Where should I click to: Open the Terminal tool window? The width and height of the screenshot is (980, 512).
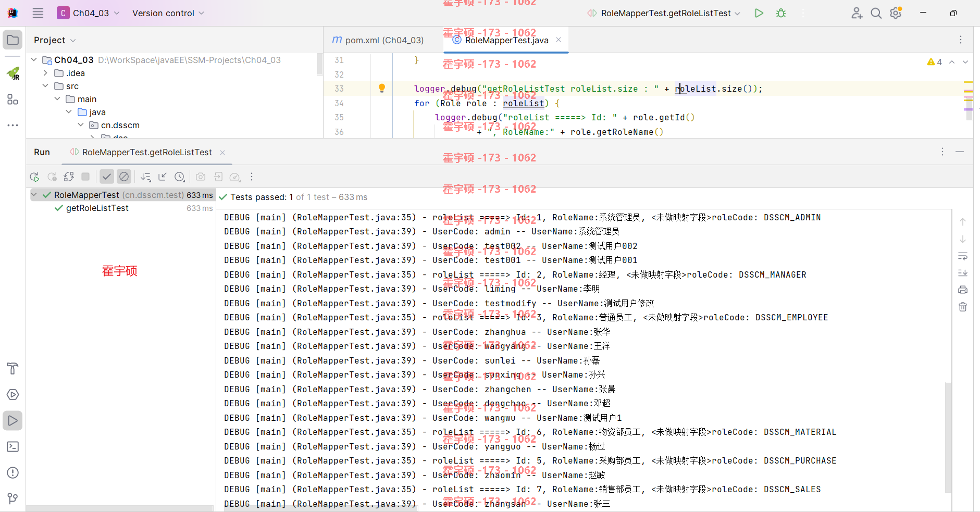(x=13, y=447)
